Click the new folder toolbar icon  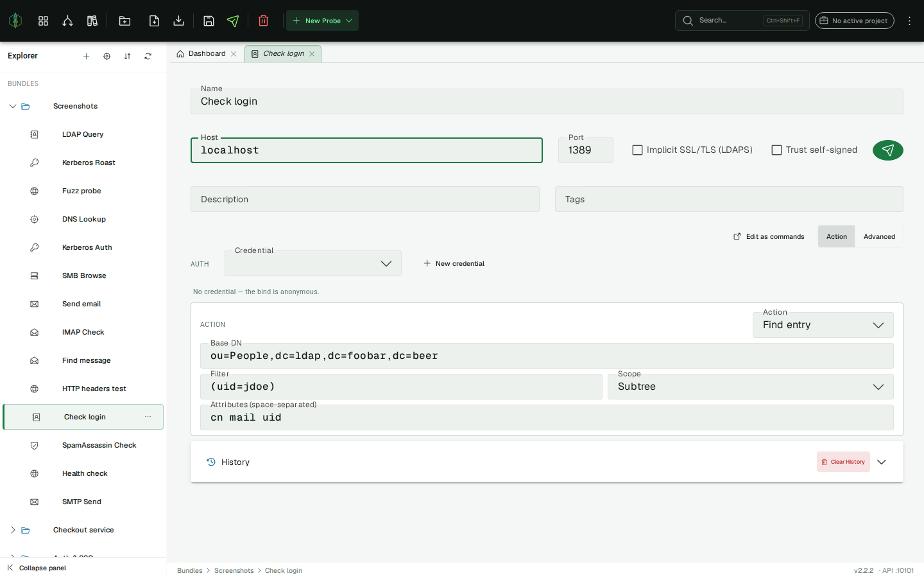pos(125,21)
